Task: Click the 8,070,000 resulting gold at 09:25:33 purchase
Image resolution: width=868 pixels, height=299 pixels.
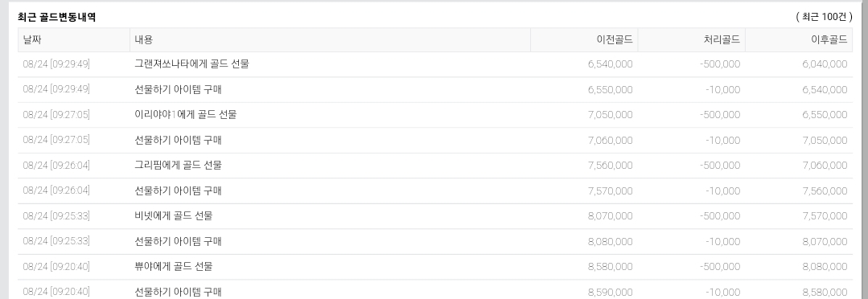Action: pyautogui.click(x=825, y=241)
